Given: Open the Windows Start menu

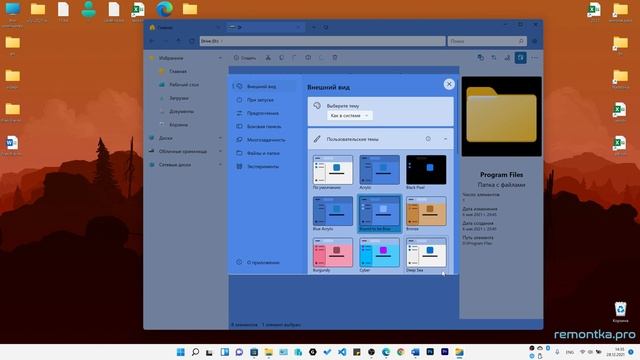Looking at the screenshot, I should 180,352.
